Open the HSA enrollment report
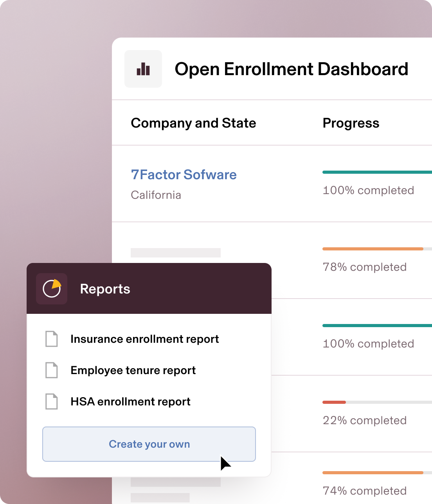 point(130,401)
